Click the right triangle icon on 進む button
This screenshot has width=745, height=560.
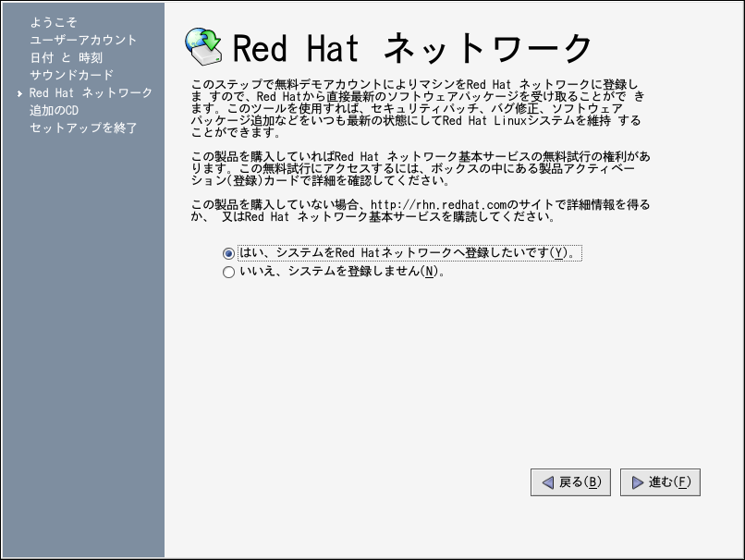637,482
